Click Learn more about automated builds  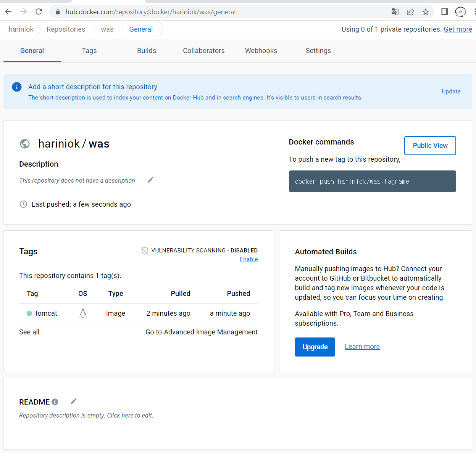pyautogui.click(x=362, y=347)
